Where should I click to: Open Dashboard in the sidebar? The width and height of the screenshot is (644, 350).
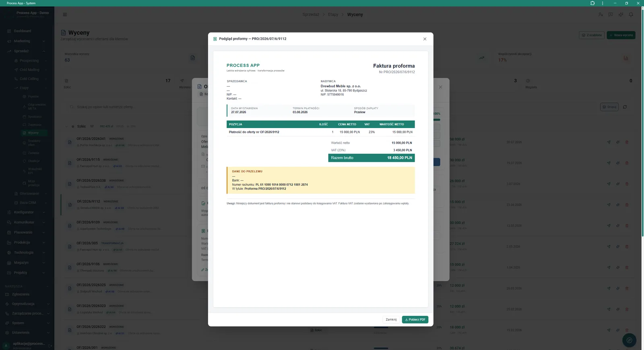click(x=23, y=31)
